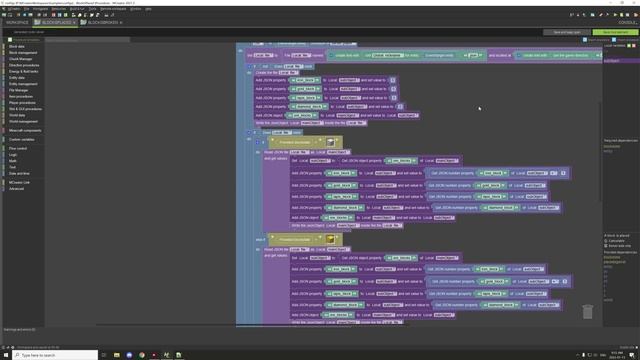This screenshot has height=360, width=640.
Task: Open the Tools menu
Action: [93, 9]
